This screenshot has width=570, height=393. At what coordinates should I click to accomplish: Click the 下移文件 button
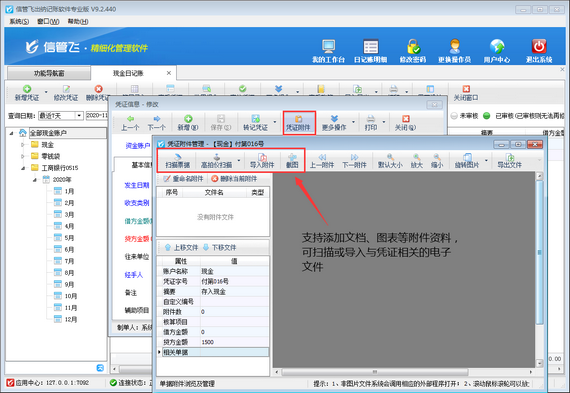coord(219,248)
